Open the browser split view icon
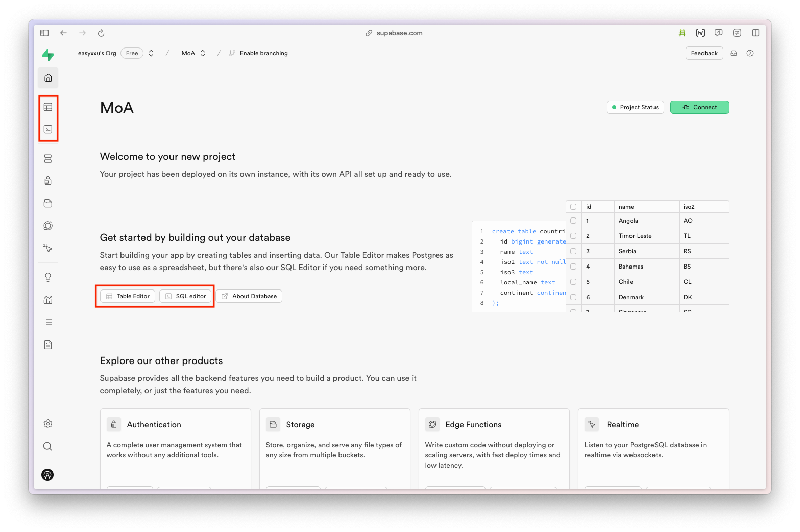 (756, 33)
